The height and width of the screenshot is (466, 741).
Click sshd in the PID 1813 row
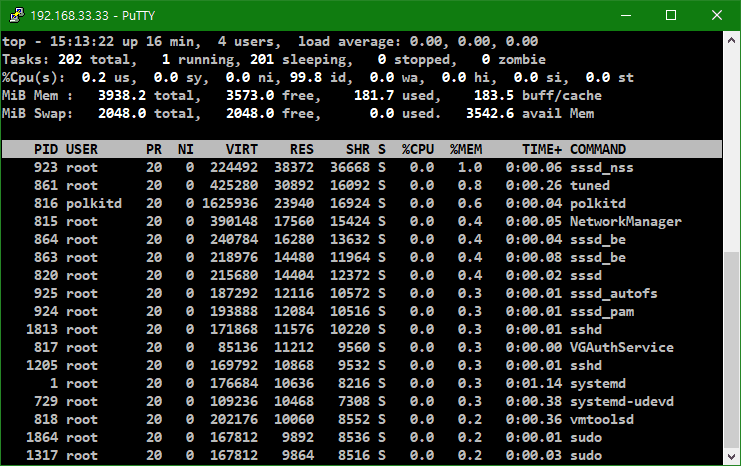586,329
